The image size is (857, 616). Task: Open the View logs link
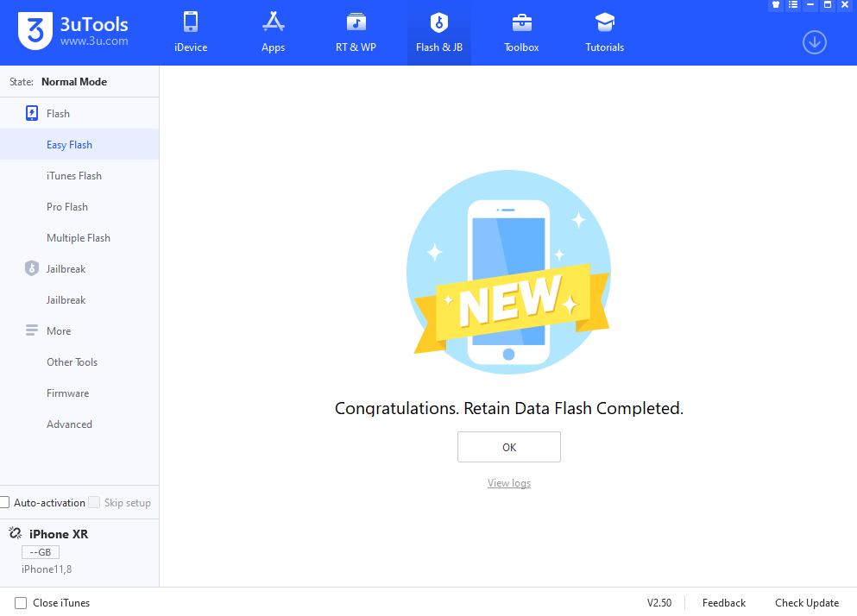pos(508,483)
